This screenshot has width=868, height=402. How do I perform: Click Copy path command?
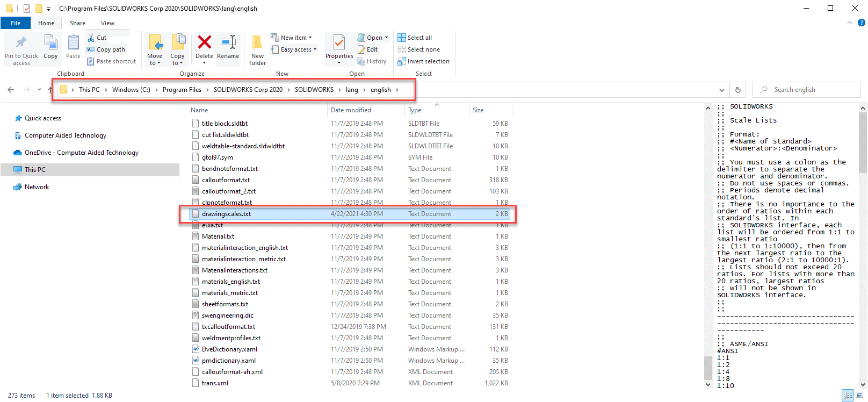(x=106, y=49)
